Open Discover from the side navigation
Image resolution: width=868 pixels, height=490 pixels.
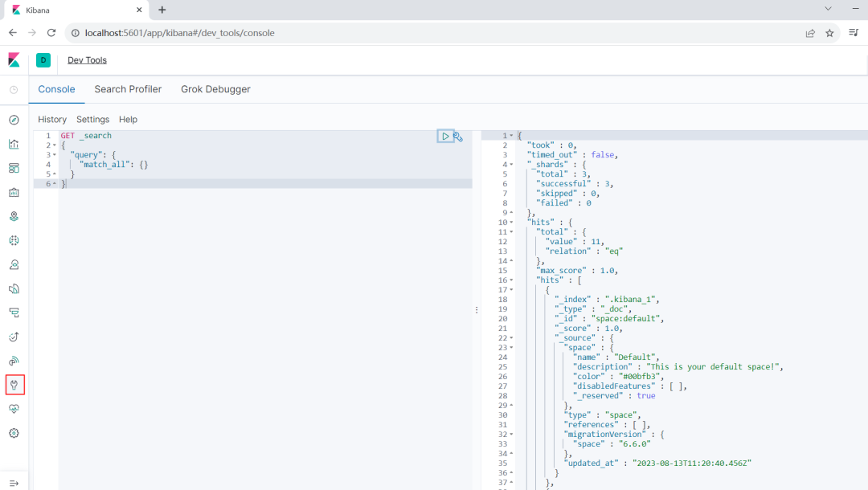tap(14, 120)
